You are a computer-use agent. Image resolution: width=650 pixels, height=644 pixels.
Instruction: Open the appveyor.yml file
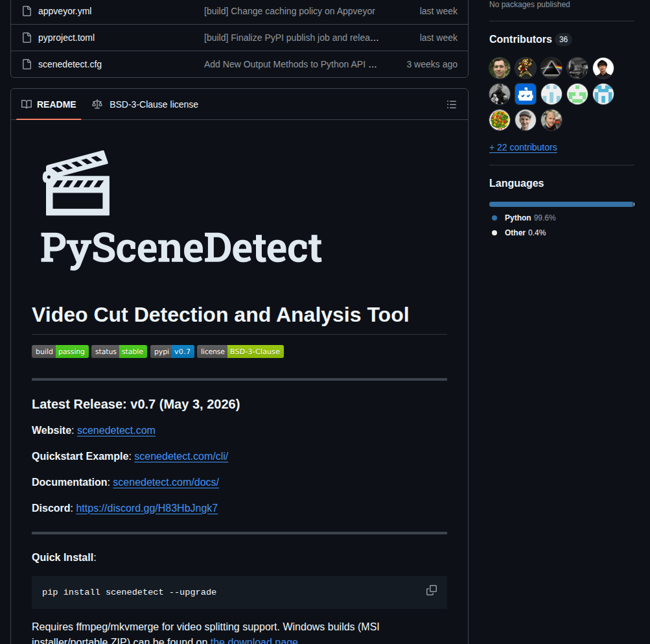click(x=65, y=11)
